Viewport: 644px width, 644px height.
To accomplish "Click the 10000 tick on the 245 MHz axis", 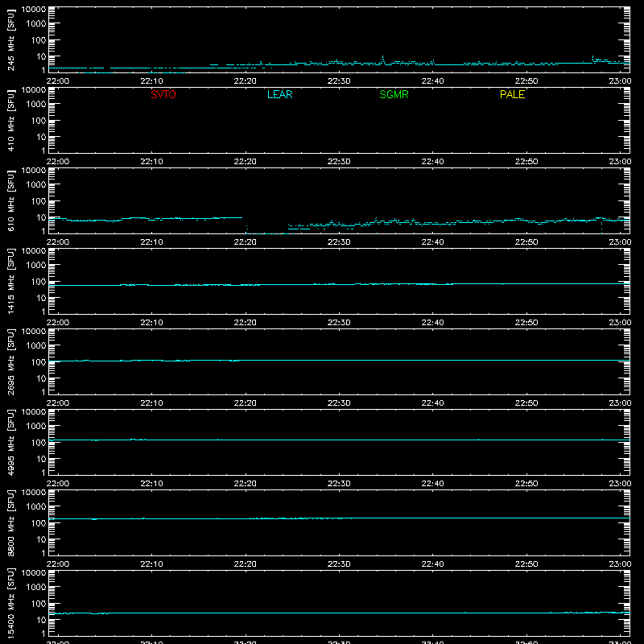I will point(34,10).
